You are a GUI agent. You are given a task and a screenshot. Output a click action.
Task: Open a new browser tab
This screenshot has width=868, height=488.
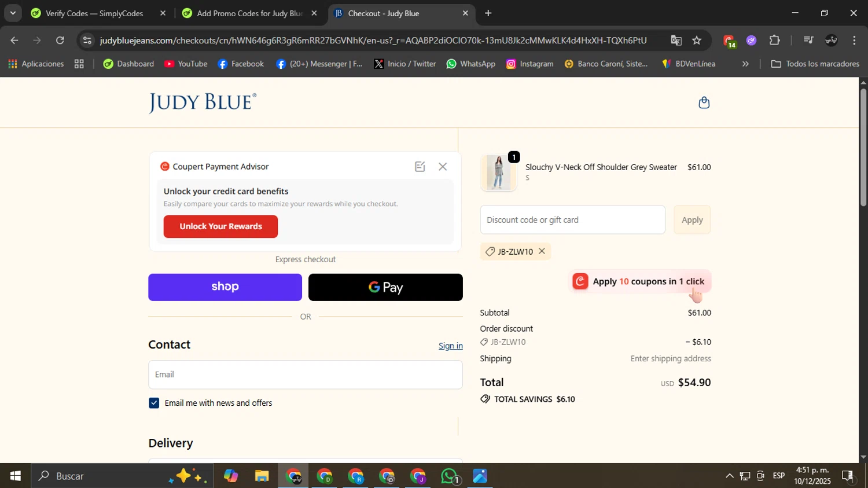(x=488, y=13)
